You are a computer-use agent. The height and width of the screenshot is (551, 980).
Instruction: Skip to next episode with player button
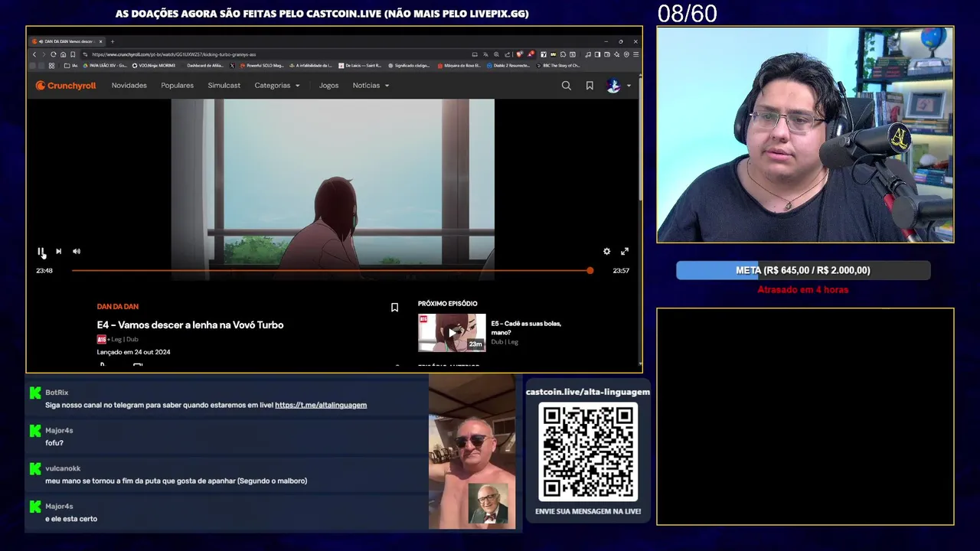coord(58,251)
